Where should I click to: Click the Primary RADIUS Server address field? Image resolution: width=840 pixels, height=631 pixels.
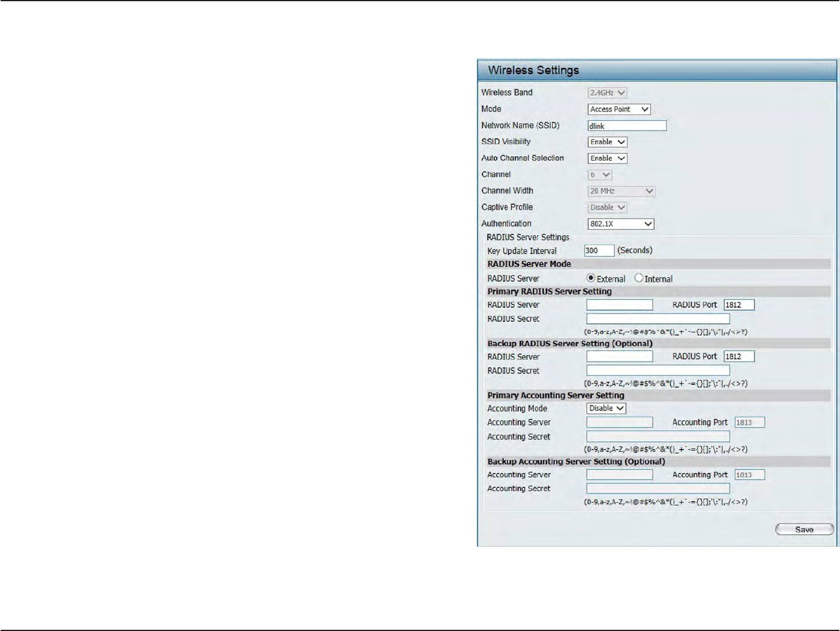pos(620,305)
